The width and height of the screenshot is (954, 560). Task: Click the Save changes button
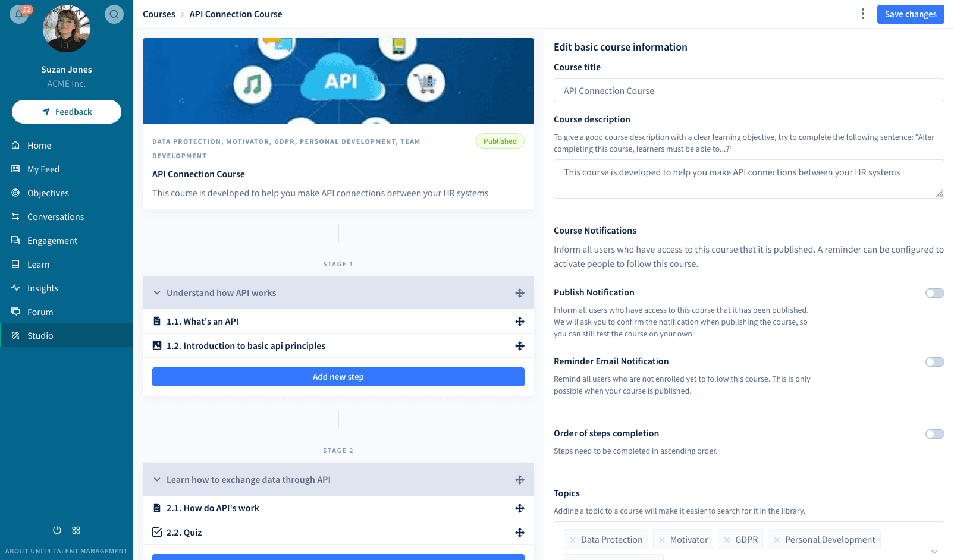coord(911,14)
